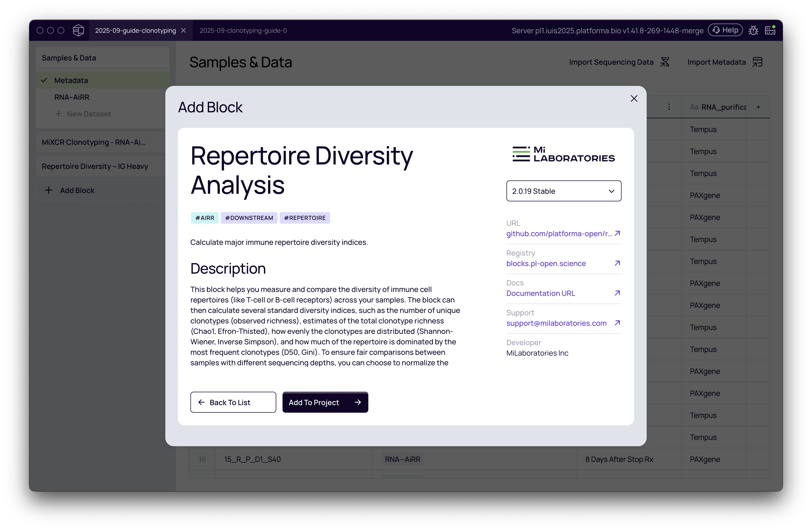Viewport: 812px width, 530px height.
Task: Open the column options three-dot menu
Action: (x=669, y=107)
